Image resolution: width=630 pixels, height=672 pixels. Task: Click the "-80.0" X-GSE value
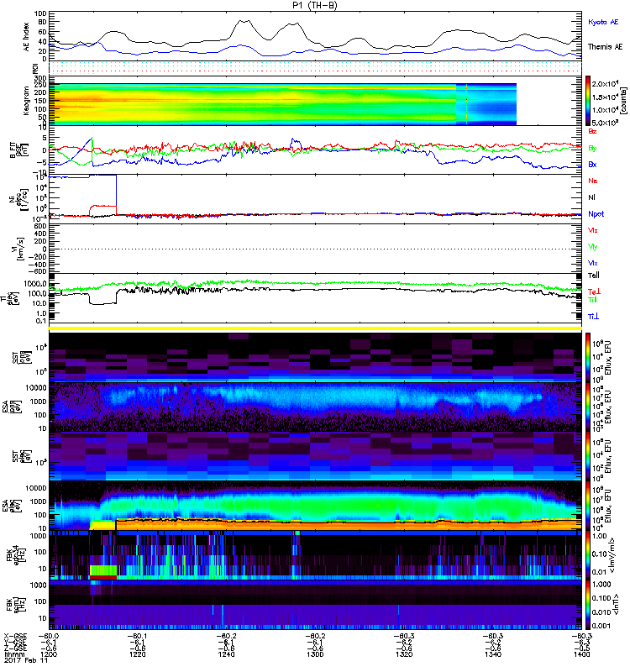point(48,636)
